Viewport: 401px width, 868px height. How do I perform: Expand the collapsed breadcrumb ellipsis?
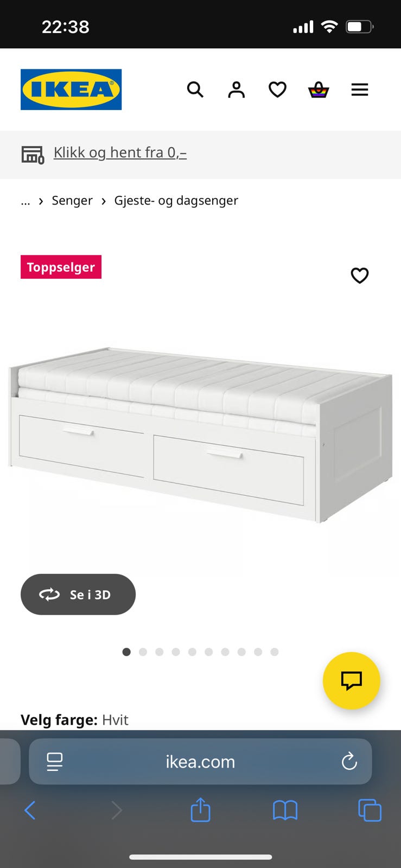pyautogui.click(x=26, y=202)
